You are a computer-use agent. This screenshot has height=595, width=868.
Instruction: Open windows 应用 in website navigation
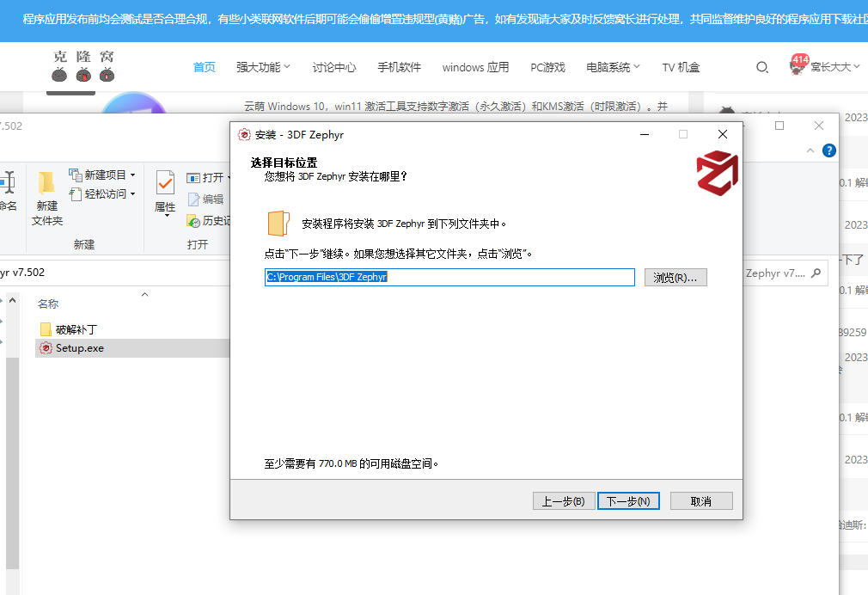475,67
